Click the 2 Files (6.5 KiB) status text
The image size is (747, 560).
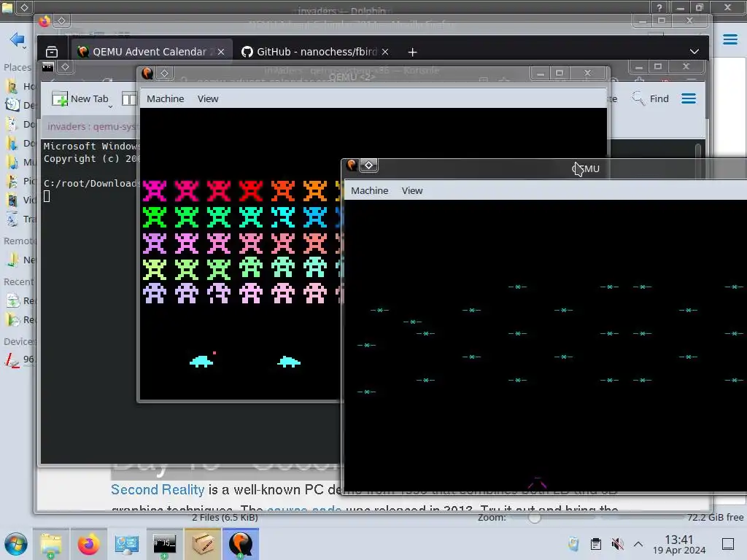pyautogui.click(x=225, y=517)
